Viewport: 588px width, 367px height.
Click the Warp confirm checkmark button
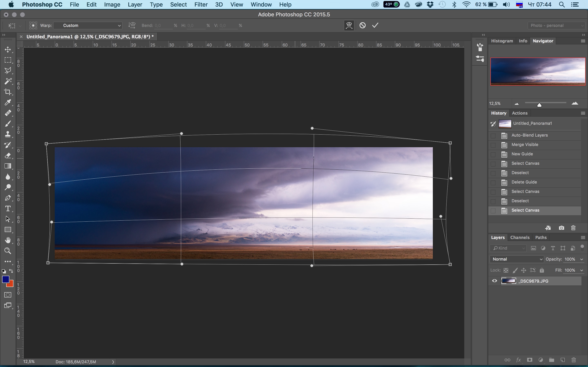click(x=375, y=25)
